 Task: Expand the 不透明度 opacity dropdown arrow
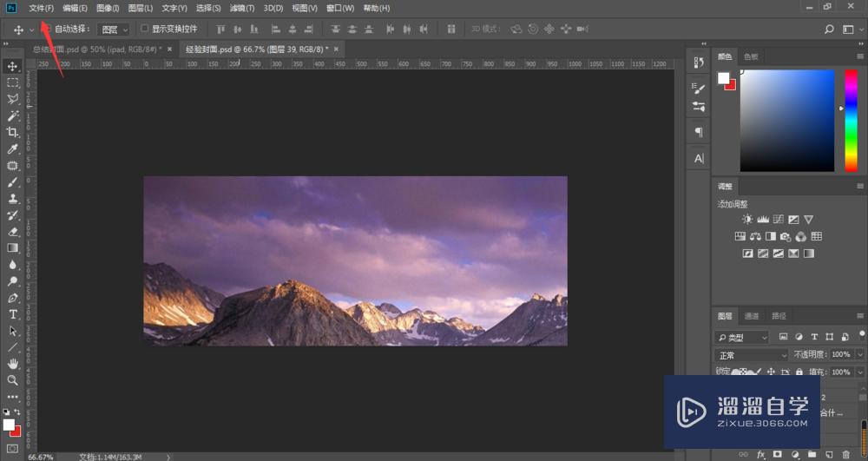click(860, 355)
